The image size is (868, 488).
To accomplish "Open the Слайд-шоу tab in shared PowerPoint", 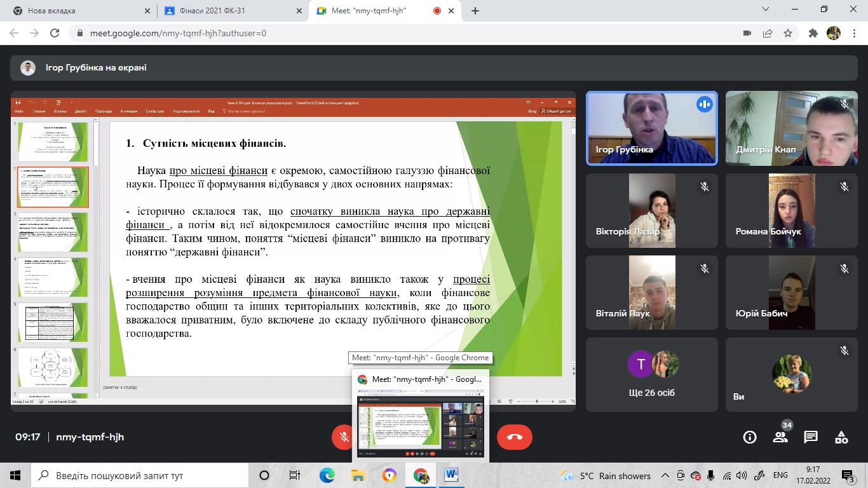I will click(155, 111).
